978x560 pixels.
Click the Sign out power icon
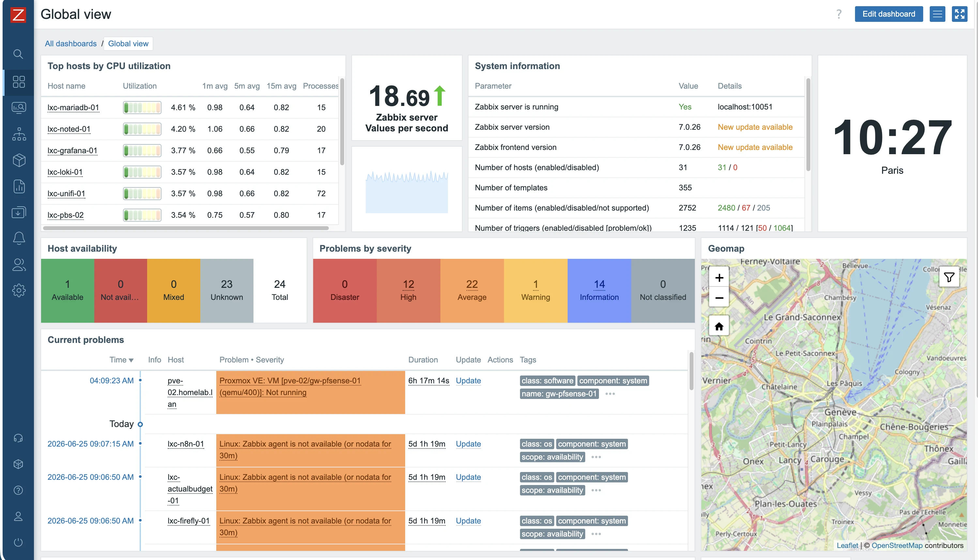click(x=18, y=542)
